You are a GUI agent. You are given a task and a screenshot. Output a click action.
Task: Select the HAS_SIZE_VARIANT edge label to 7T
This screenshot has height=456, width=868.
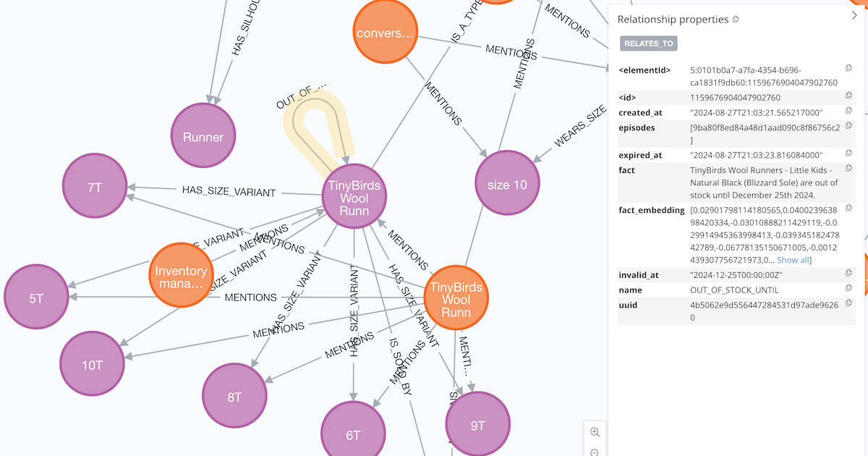click(x=229, y=192)
